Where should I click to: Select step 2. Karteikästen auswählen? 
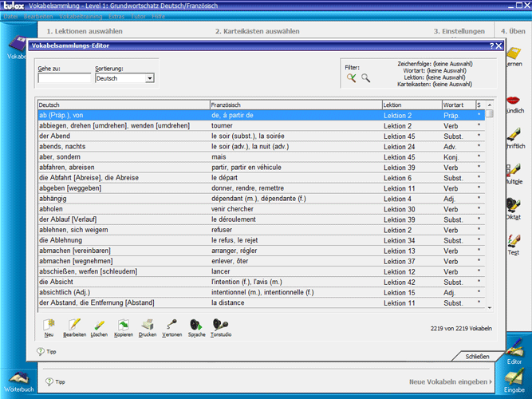pos(257,31)
